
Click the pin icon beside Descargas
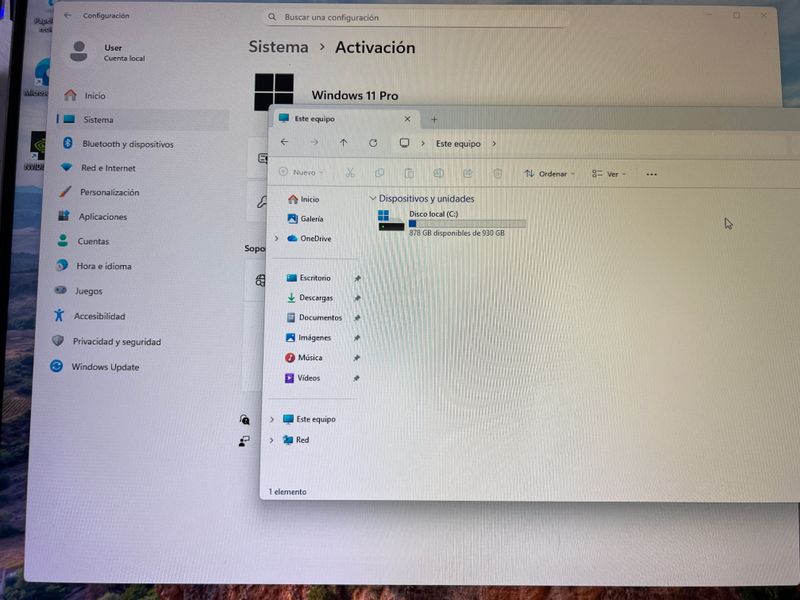[x=357, y=298]
